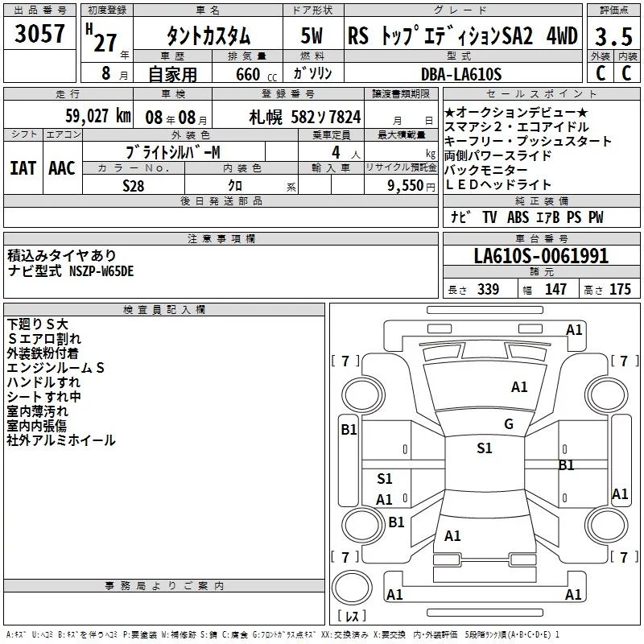Click the door type 5W
The width and height of the screenshot is (644, 644).
click(x=312, y=35)
